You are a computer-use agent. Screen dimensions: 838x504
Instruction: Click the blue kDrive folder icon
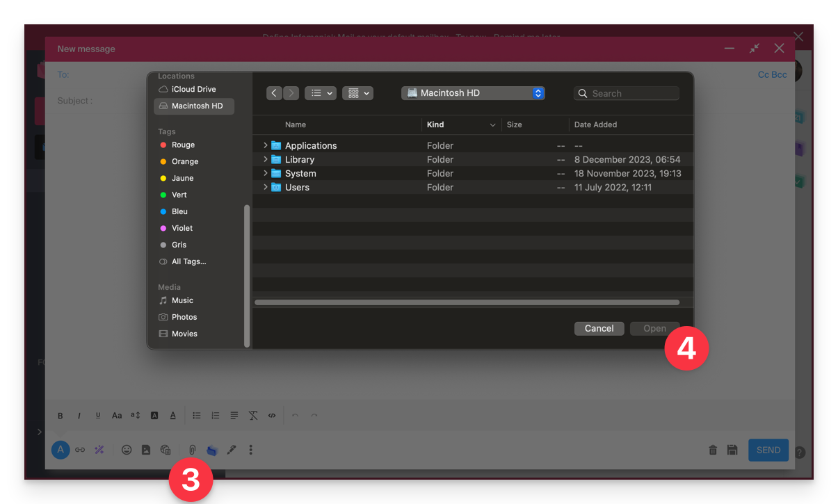pyautogui.click(x=212, y=450)
